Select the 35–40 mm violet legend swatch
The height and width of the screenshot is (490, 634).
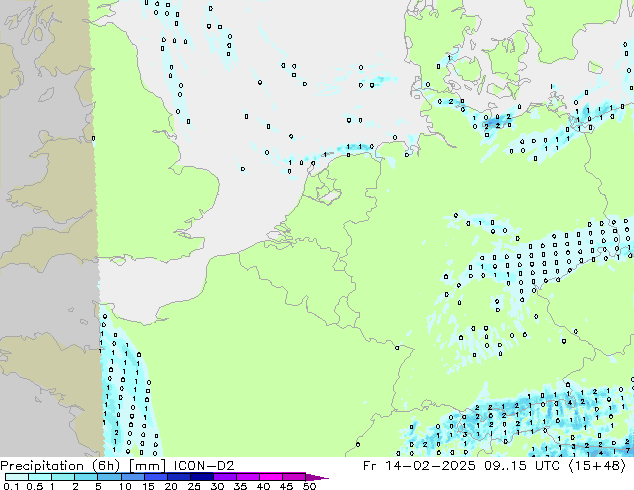tap(247, 477)
